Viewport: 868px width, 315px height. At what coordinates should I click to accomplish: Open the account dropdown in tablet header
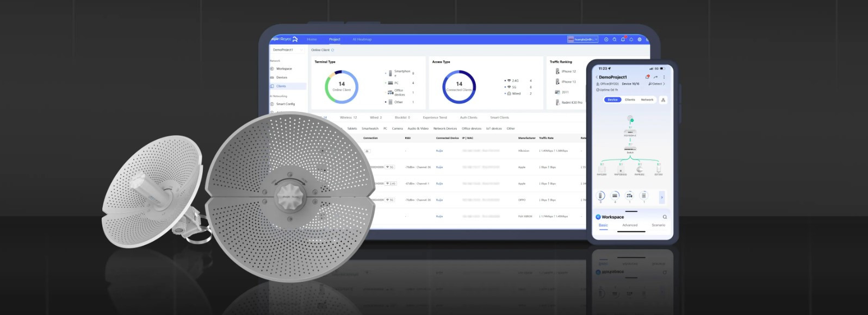(582, 39)
